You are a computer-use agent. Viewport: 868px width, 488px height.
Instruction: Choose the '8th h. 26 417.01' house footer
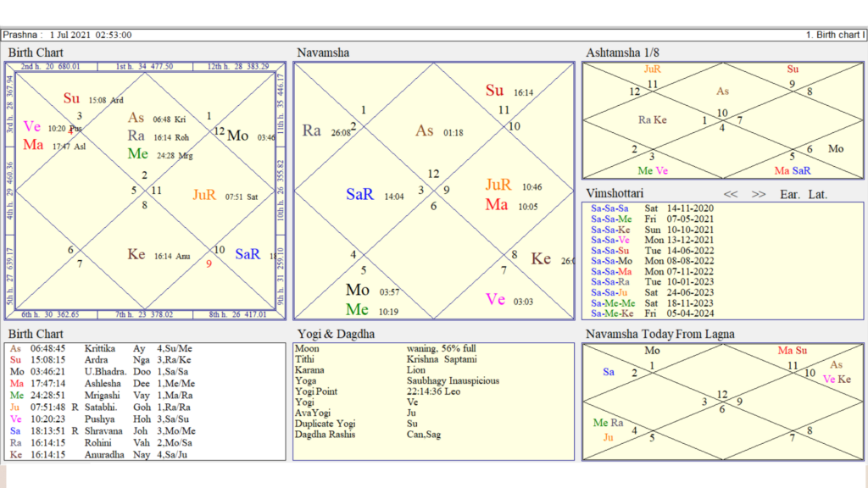tap(238, 315)
